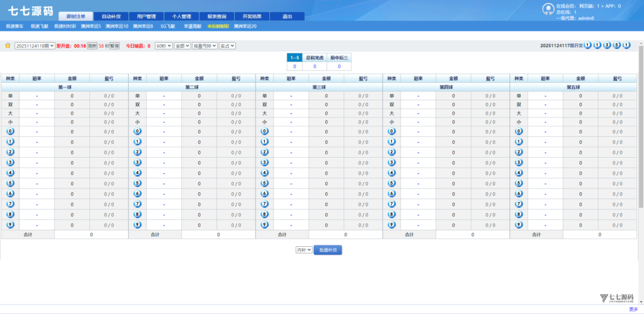Click the 七七源码 watermark logo at bottom right

pos(615,298)
